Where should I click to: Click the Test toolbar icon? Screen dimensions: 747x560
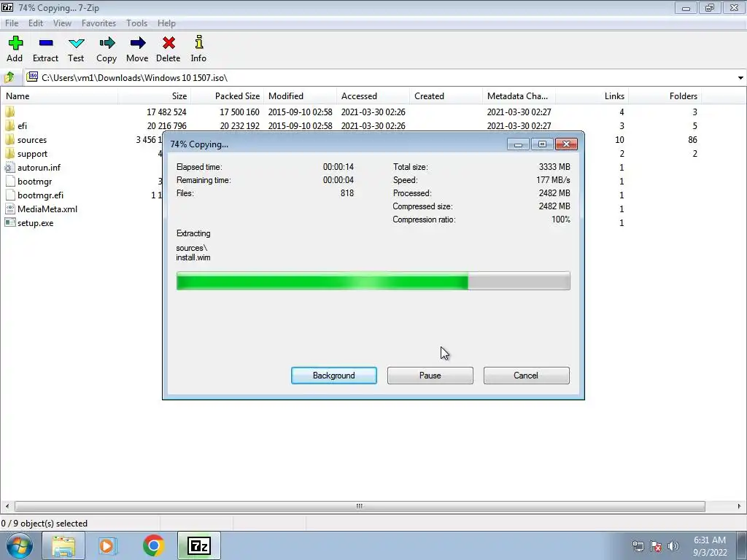(76, 43)
